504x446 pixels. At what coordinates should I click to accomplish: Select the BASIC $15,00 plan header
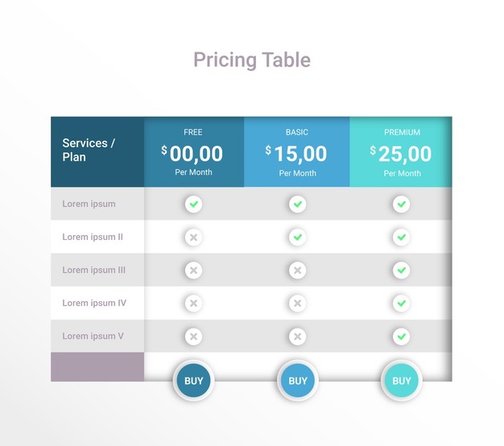pyautogui.click(x=297, y=152)
